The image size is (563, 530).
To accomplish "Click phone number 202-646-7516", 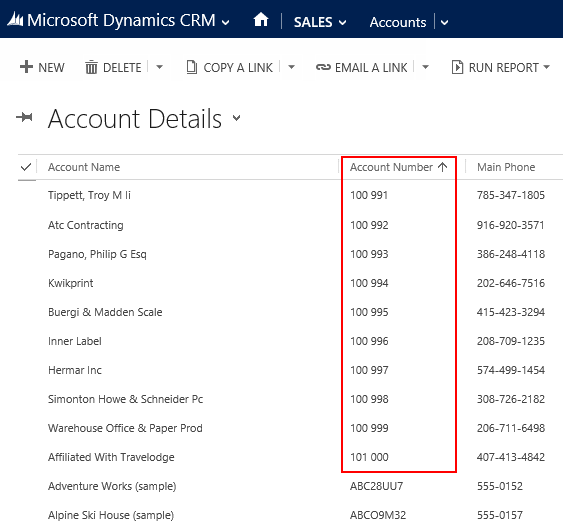I will 511,283.
